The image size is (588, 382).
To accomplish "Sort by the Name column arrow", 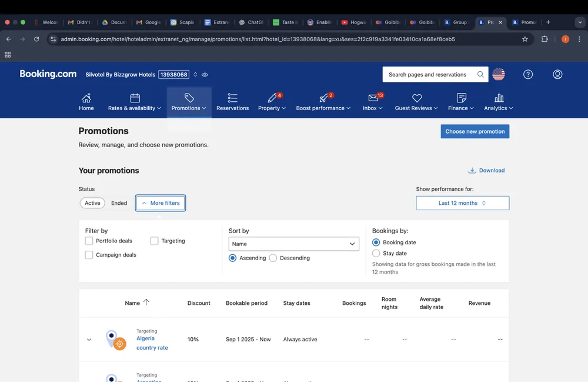I will coord(146,302).
